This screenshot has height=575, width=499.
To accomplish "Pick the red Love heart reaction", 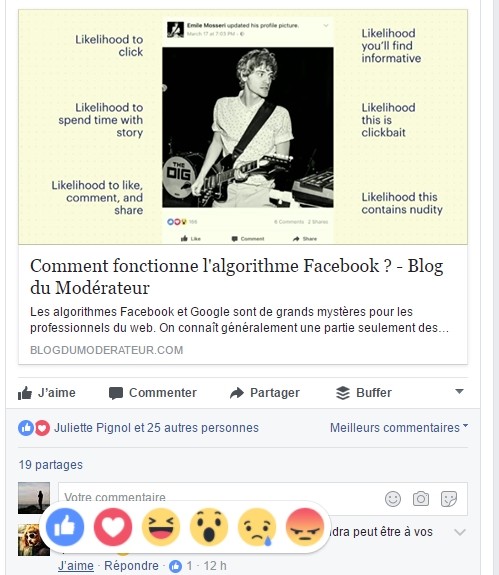I will coord(113,527).
